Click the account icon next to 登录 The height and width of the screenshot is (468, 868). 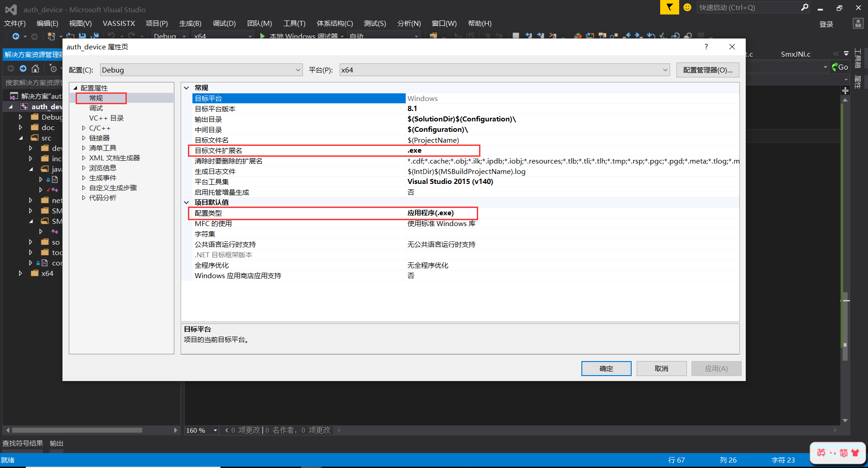[x=858, y=24]
